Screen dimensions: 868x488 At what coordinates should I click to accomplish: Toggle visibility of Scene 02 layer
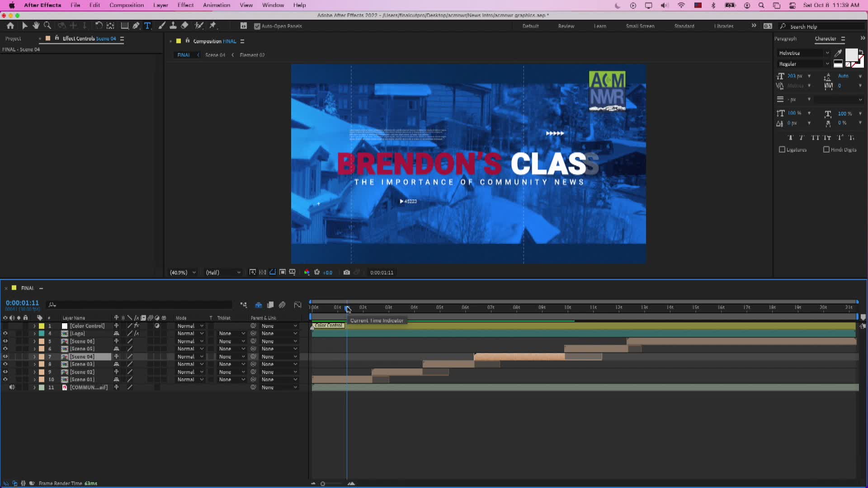(x=5, y=372)
